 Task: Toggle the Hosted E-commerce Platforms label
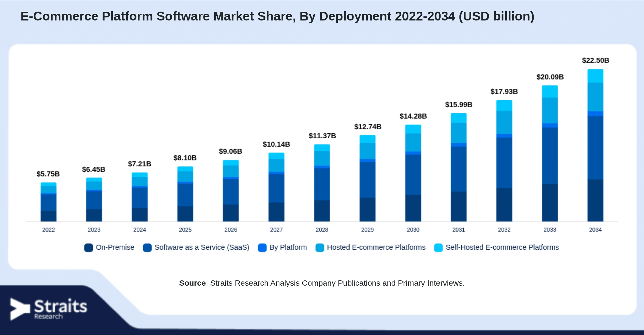[376, 247]
